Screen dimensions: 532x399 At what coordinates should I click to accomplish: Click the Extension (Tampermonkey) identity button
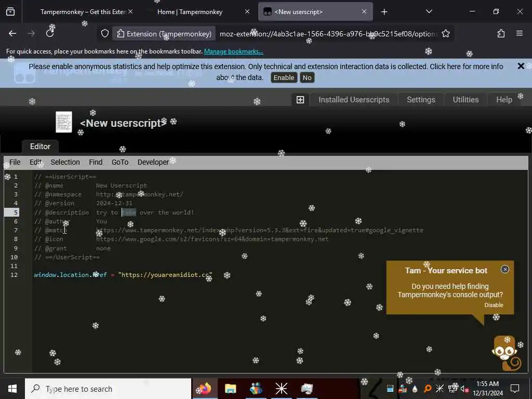pyautogui.click(x=164, y=34)
